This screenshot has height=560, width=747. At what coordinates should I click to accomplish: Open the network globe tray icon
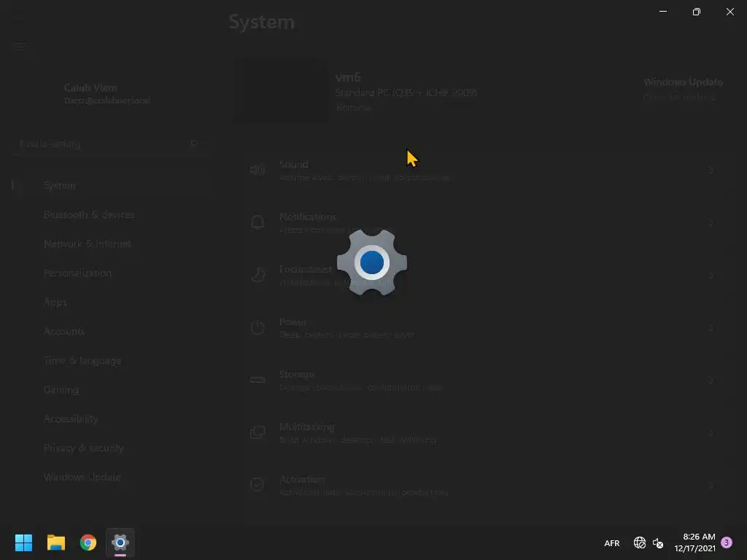(x=639, y=542)
